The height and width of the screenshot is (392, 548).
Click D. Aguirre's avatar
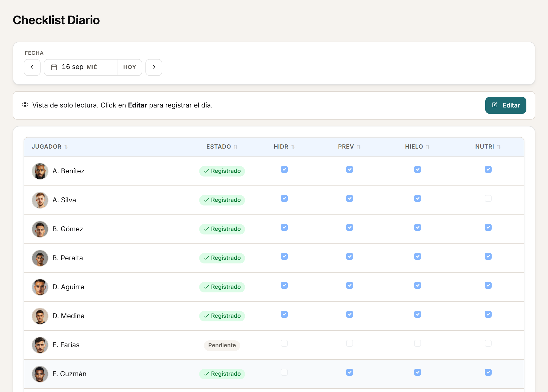(40, 287)
